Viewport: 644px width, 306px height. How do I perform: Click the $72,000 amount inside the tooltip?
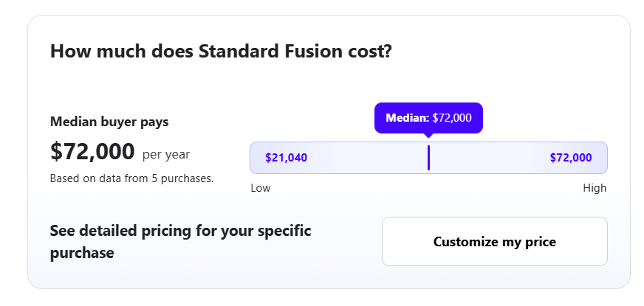[x=452, y=118]
